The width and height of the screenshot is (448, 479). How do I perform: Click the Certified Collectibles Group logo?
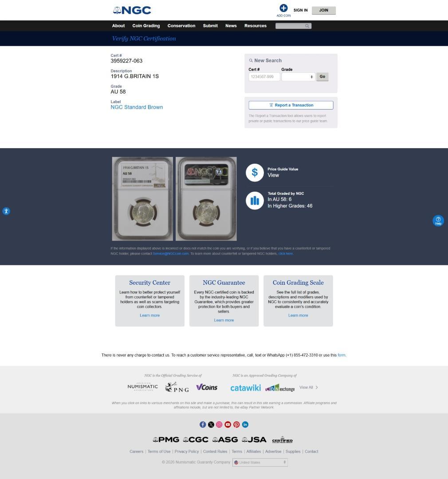283,440
